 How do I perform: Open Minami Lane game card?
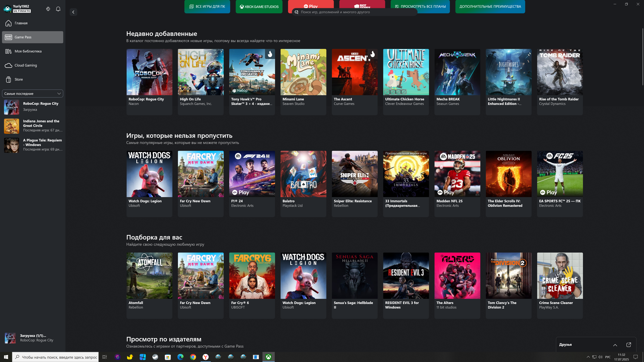[303, 82]
